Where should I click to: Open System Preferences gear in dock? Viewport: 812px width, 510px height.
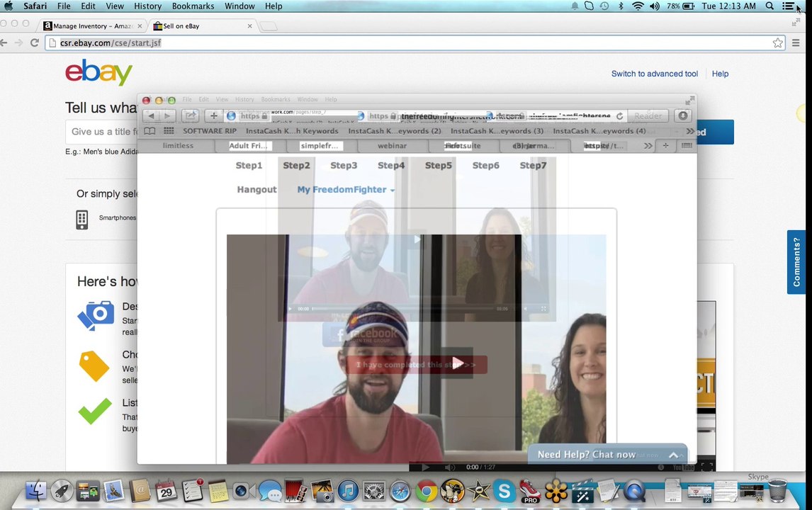click(374, 490)
